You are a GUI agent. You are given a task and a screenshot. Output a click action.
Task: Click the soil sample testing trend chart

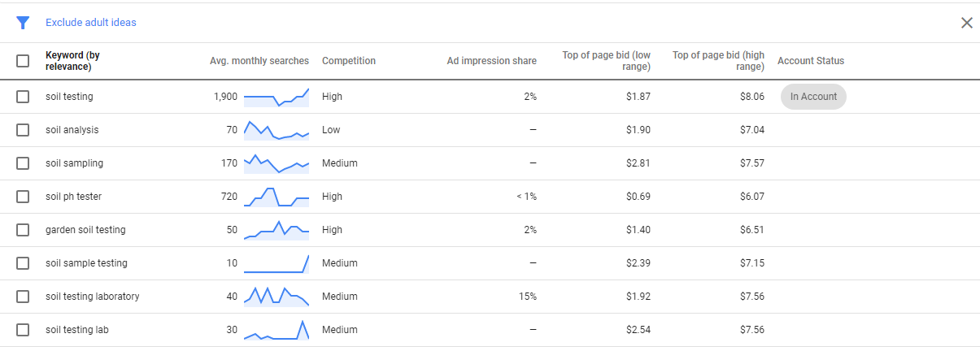pos(277,263)
